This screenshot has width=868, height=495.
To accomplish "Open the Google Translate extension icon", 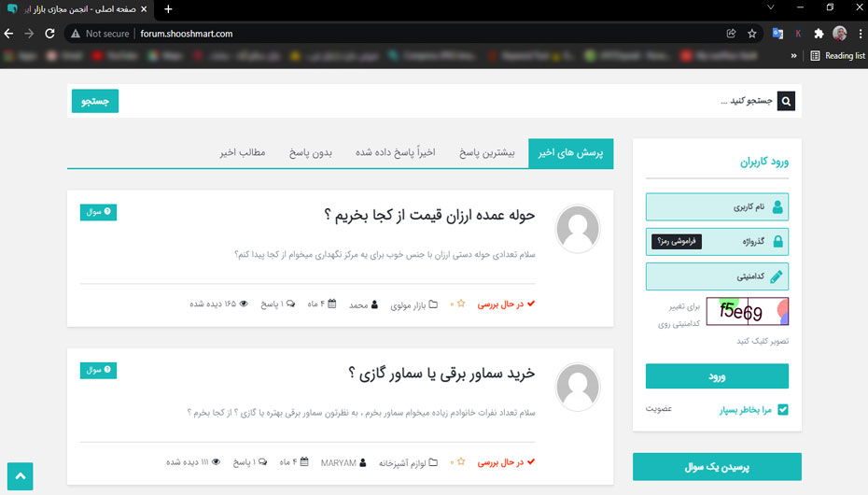I will click(x=777, y=34).
